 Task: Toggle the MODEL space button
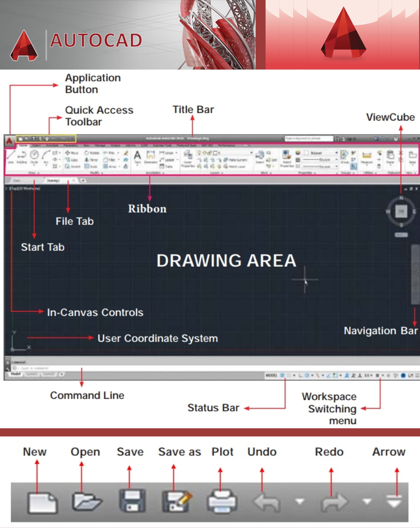[271, 375]
